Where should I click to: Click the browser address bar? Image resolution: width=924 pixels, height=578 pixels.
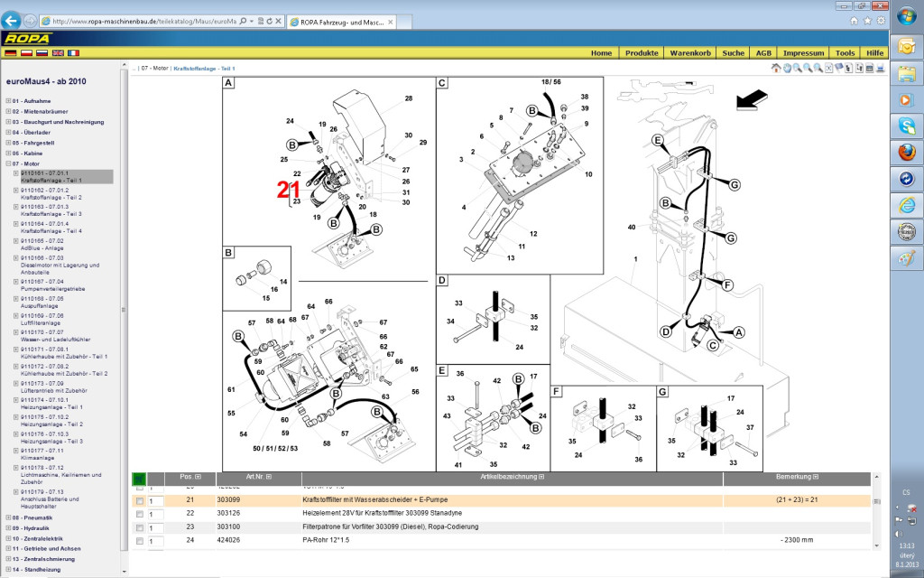(143, 22)
